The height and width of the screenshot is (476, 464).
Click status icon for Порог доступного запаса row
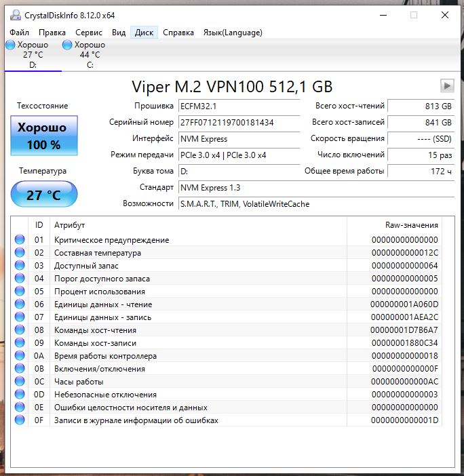[20, 278]
